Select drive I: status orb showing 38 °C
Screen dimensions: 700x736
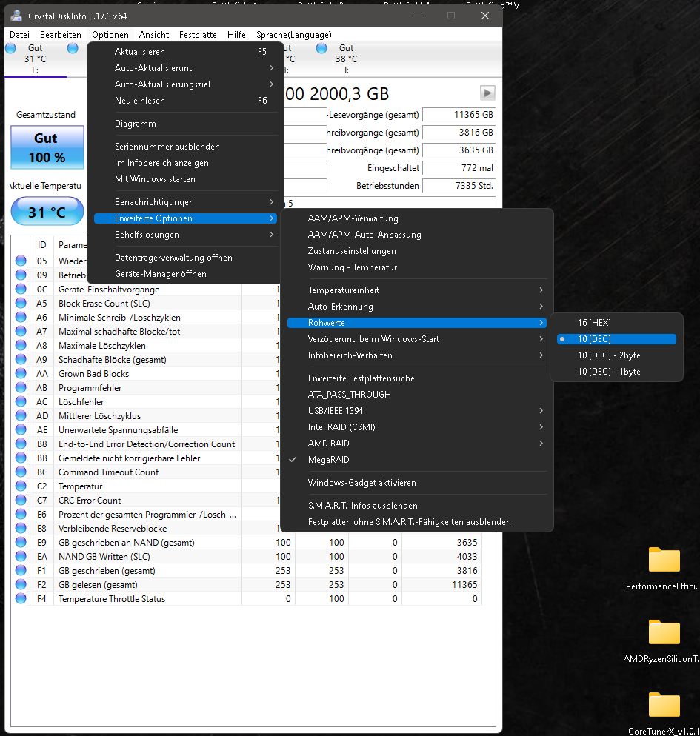321,48
